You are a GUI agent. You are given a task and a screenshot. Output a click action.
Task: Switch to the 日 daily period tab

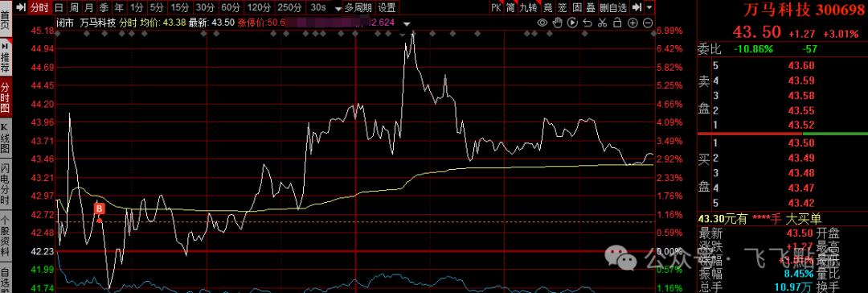[x=59, y=7]
